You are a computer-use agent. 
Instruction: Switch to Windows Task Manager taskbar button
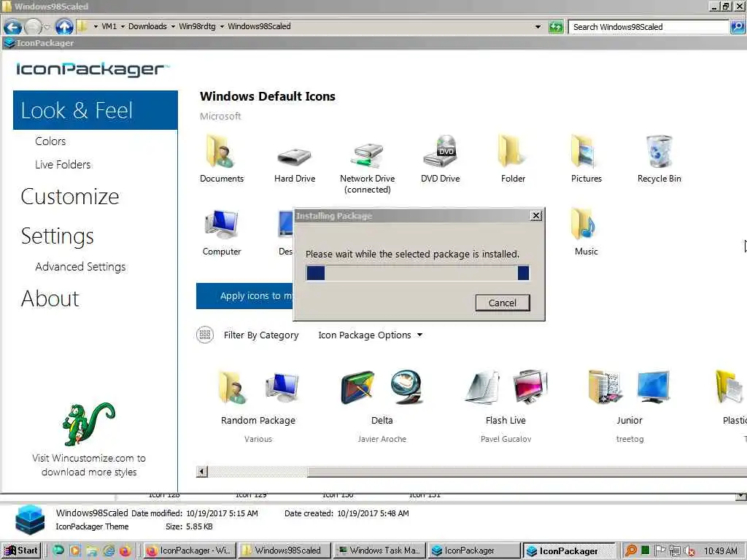point(379,551)
